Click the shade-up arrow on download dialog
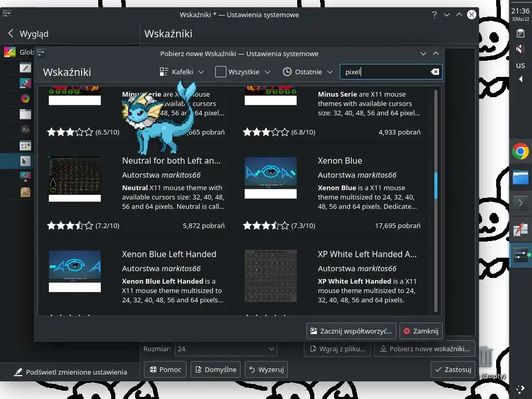This screenshot has width=532, height=399. [436, 54]
